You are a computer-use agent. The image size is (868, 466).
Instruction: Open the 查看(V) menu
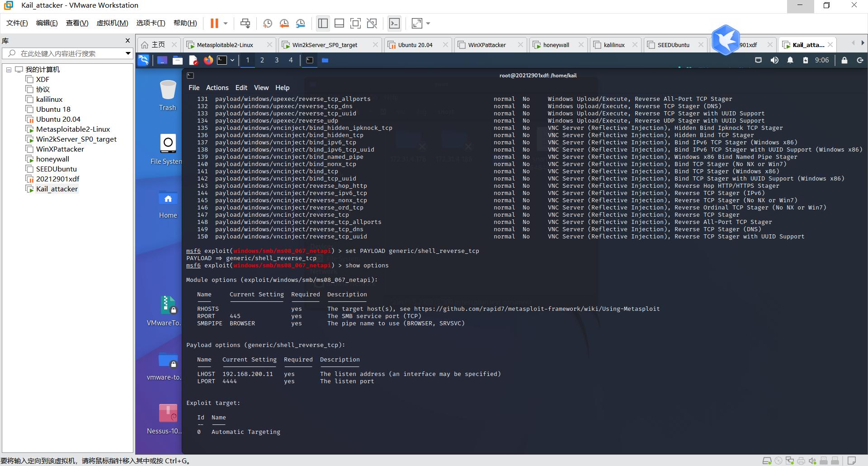77,23
